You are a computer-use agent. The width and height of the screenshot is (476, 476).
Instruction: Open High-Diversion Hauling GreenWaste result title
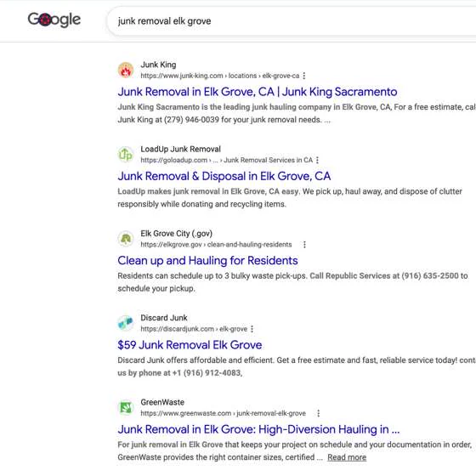[x=258, y=429]
